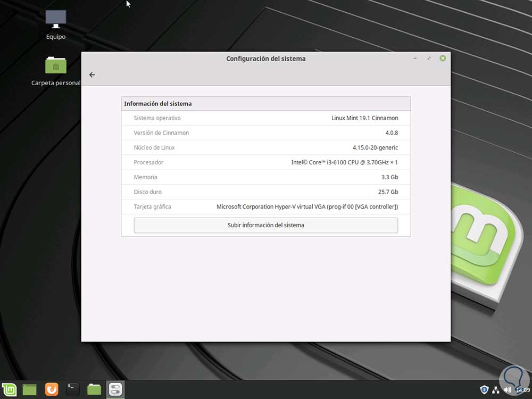The height and width of the screenshot is (399, 532).
Task: Select memory value 3.3 Gb
Action: coord(389,177)
